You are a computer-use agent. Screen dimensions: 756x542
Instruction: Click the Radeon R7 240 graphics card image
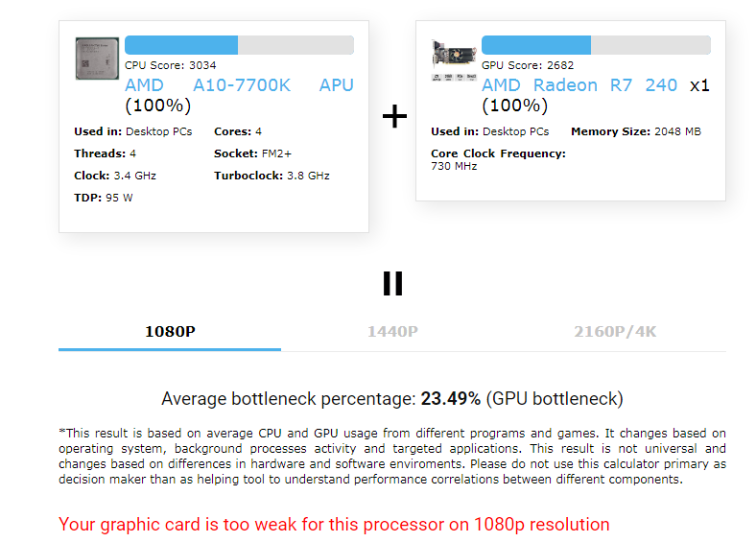[x=454, y=60]
